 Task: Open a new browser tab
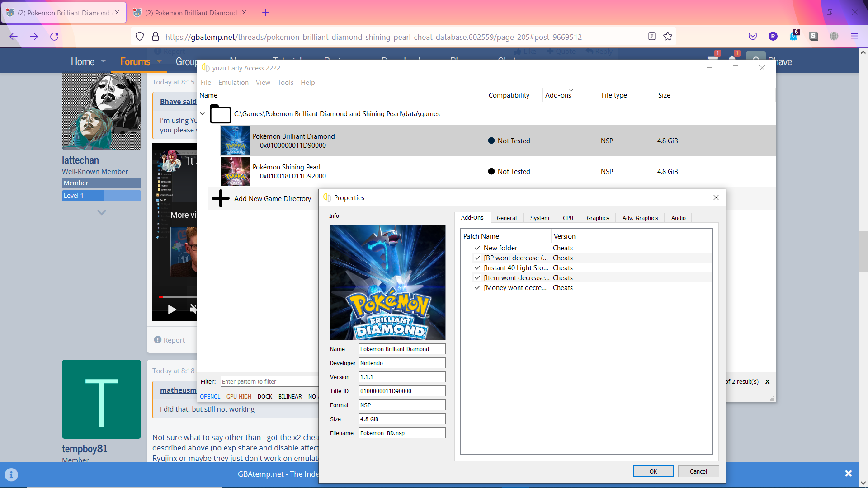coord(266,13)
